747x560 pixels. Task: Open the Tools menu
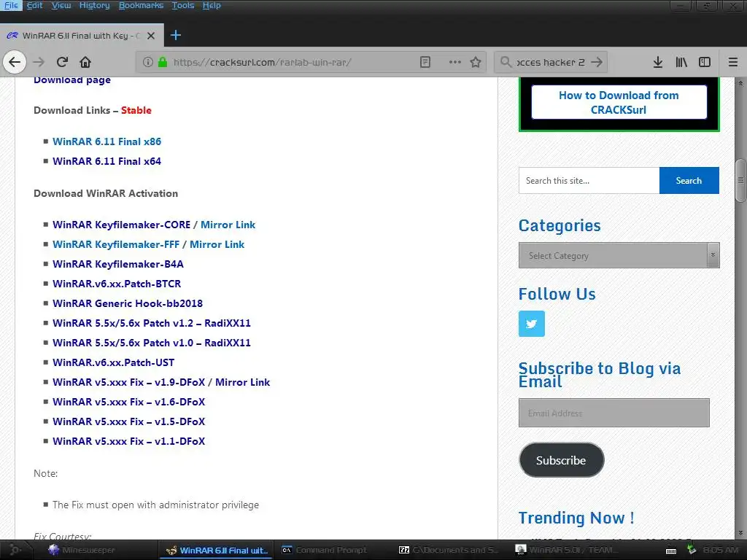[x=183, y=5]
